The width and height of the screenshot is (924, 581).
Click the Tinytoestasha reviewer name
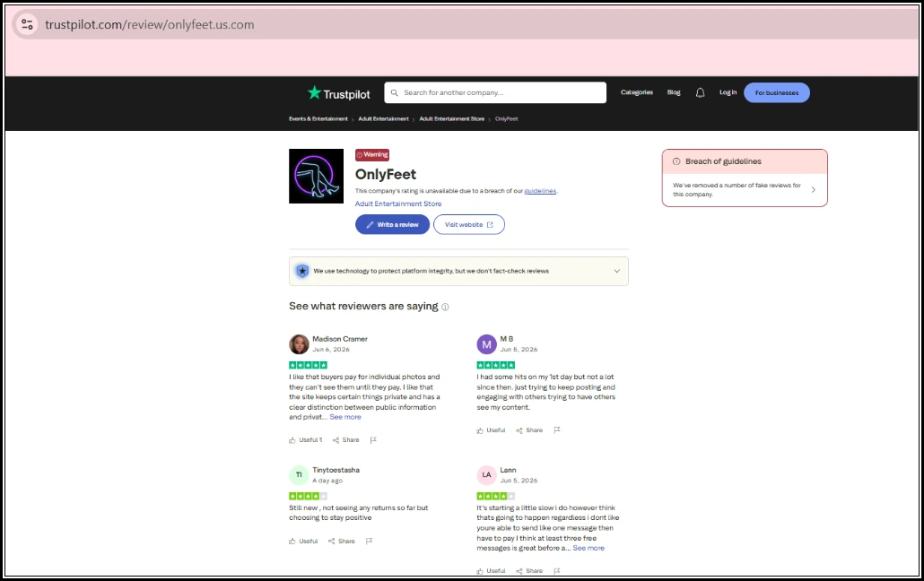[x=336, y=470]
